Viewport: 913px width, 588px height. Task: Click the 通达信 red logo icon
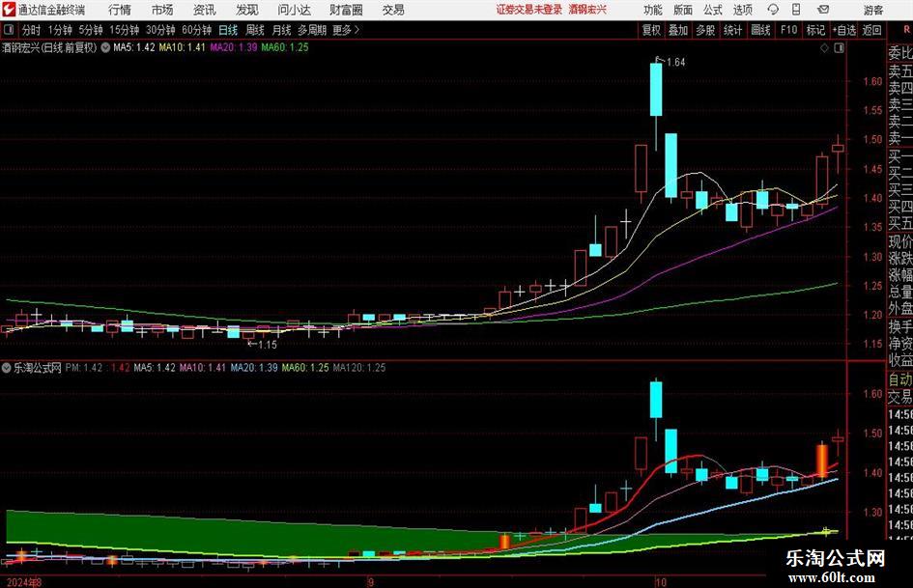click(x=8, y=10)
